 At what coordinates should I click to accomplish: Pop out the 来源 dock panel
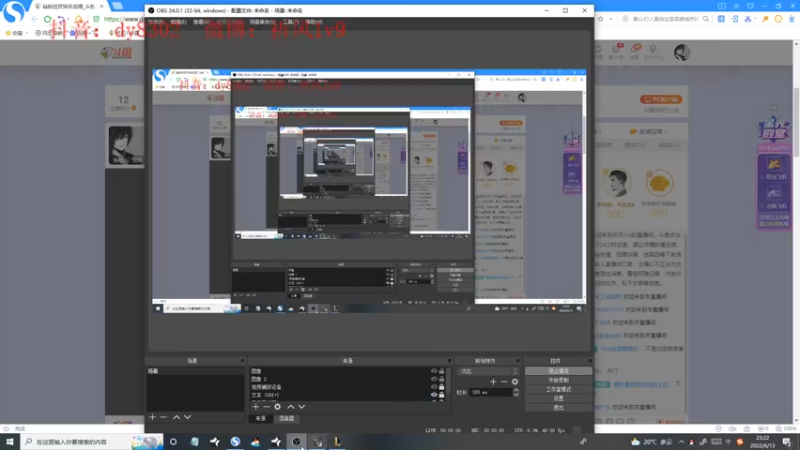coord(449,361)
